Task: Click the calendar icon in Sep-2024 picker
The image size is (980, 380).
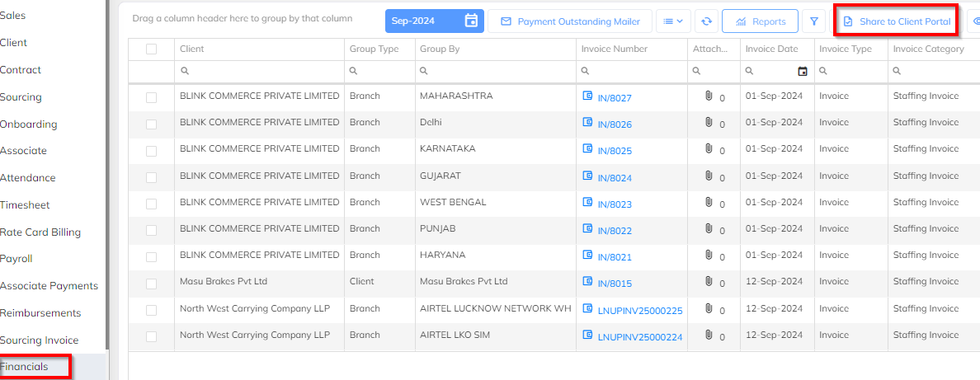Action: [x=471, y=21]
